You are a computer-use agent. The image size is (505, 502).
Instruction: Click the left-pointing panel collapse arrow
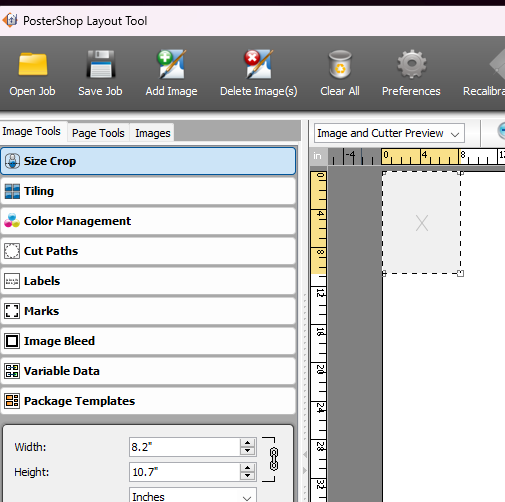[x=304, y=454]
